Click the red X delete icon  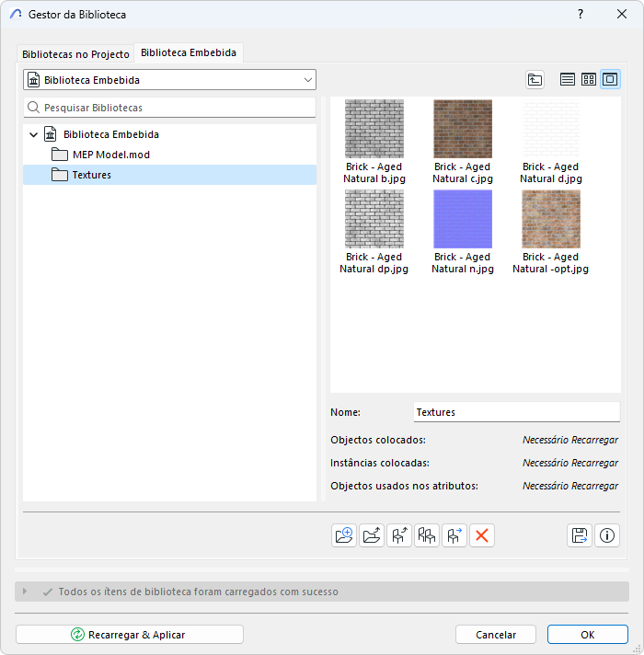(x=481, y=535)
